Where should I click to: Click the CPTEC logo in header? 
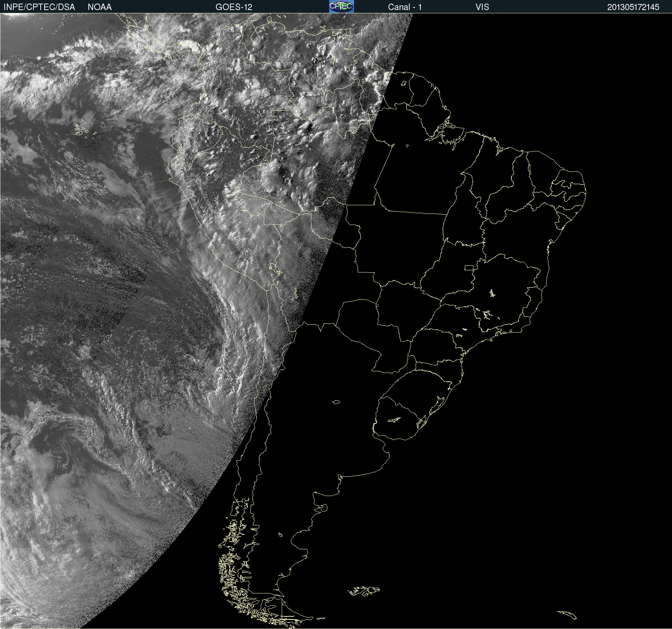coord(341,6)
